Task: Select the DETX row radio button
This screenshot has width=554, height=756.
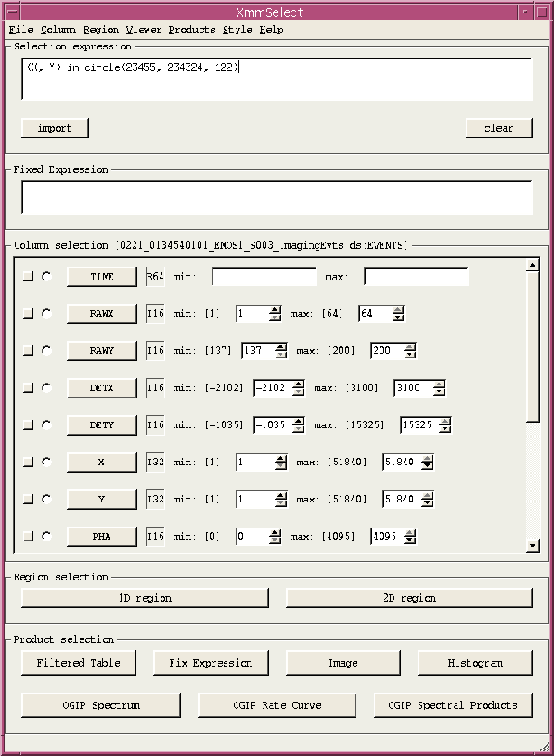Action: point(46,387)
